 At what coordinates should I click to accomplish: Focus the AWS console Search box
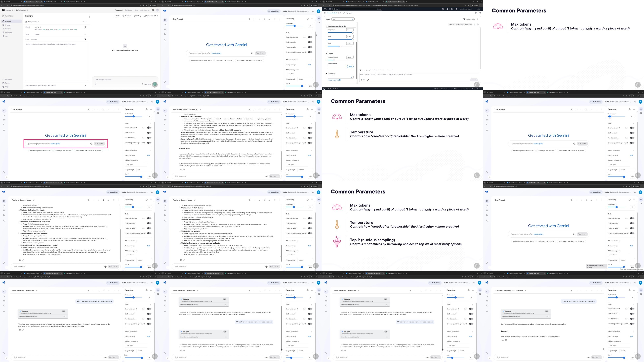coord(357,9)
